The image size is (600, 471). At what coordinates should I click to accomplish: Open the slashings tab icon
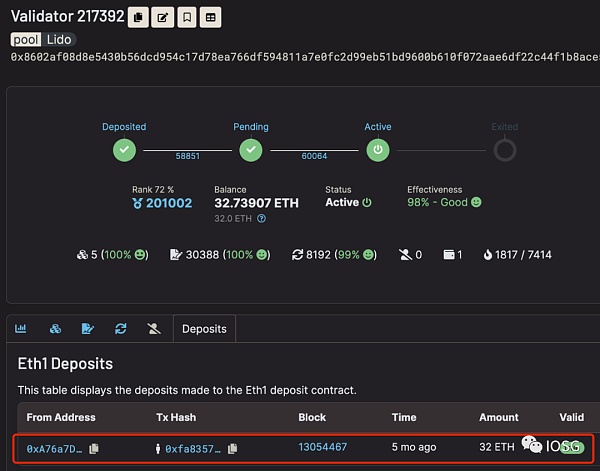(x=153, y=328)
